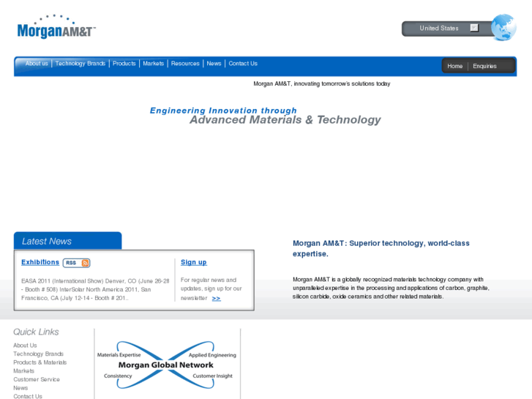Screen dimensions: 532x399
Task: Open the Customer Service quick link
Action: click(x=37, y=379)
